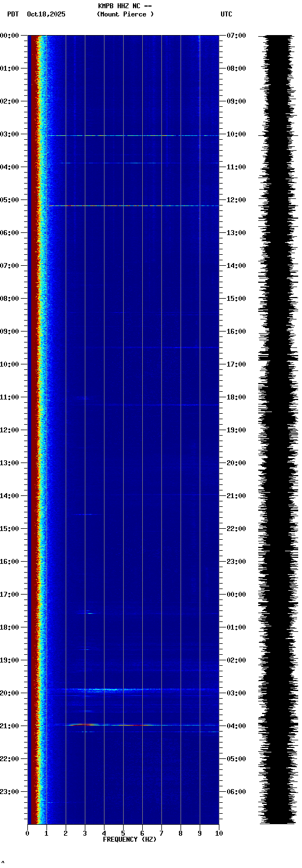The height and width of the screenshot is (868, 302).
Task: Click the station title KMPB HHZ NC
Action: (119, 6)
